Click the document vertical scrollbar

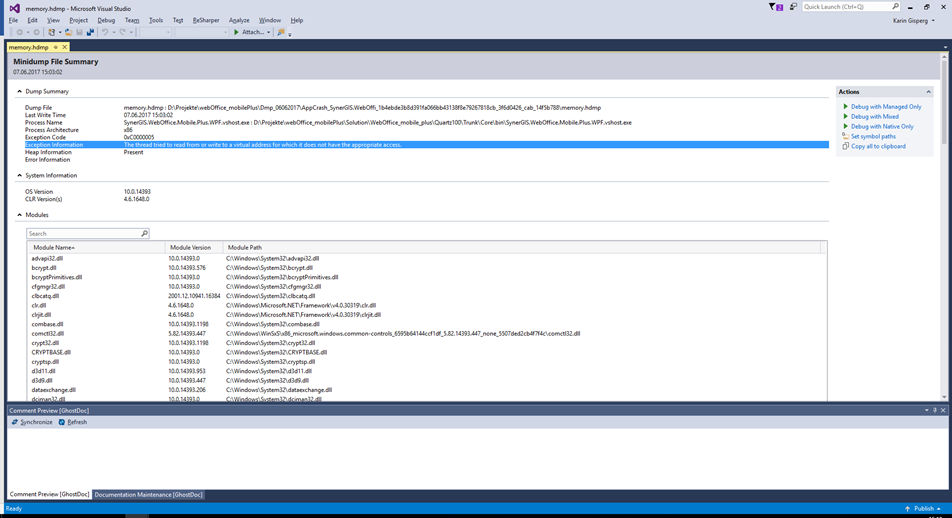[944, 227]
